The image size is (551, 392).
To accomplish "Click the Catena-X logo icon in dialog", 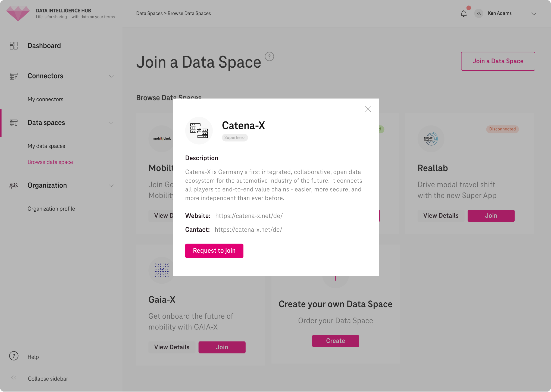I will click(199, 131).
